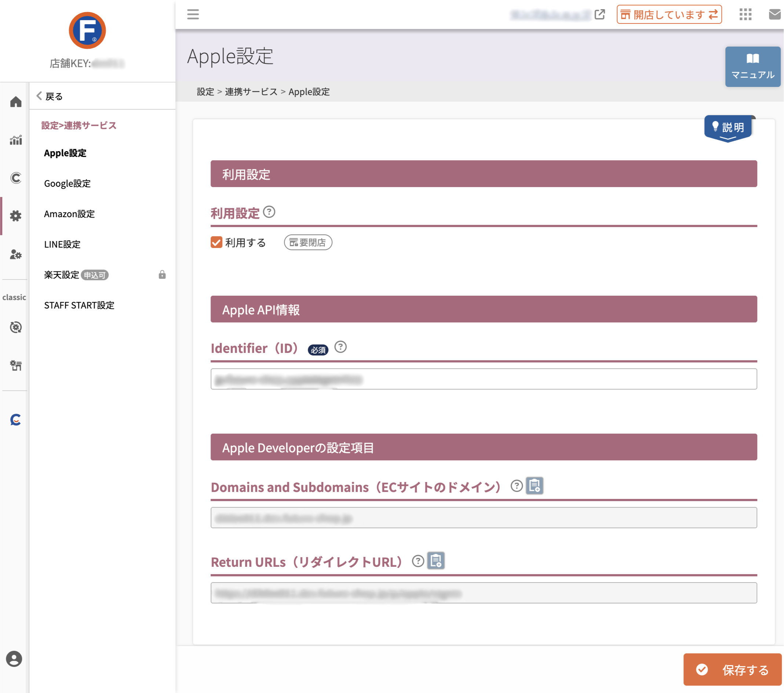Click the Domains and Subdomains field
This screenshot has height=693, width=784.
484,518
